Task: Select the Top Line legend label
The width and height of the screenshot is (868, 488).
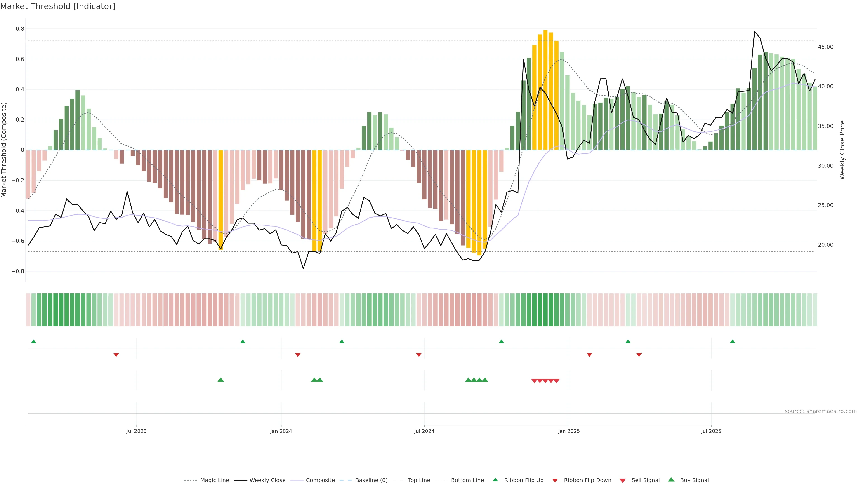Action: pos(419,480)
